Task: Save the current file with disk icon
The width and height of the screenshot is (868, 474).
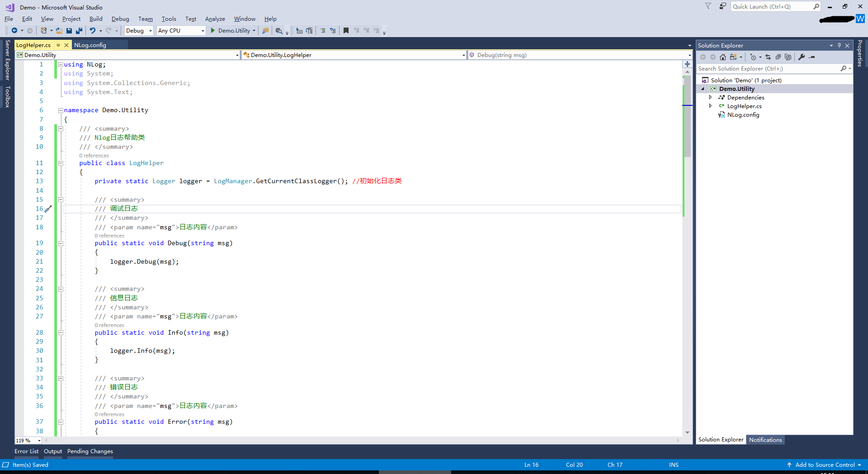Action: coord(69,31)
